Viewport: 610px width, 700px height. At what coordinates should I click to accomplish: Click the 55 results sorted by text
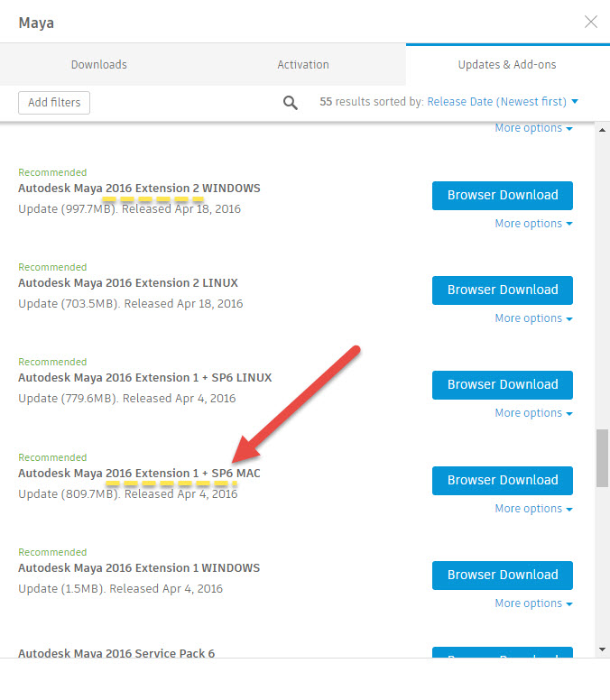[x=372, y=102]
